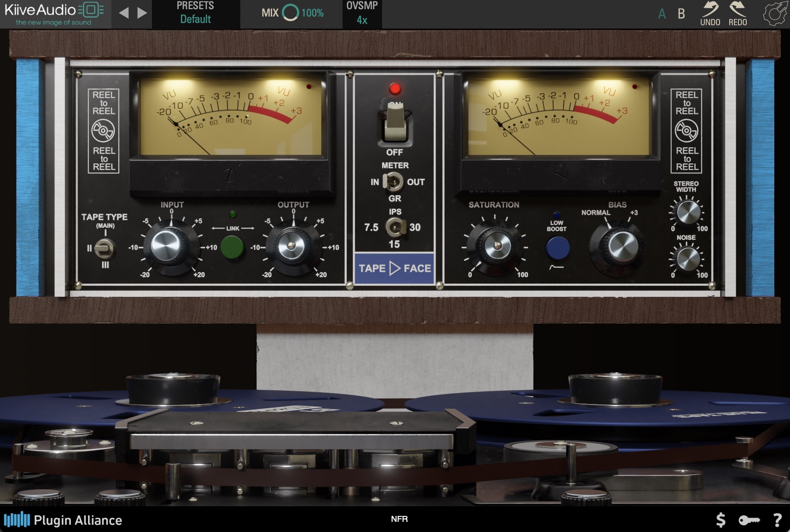
Task: Click the BIAS +3 label
Action: click(634, 213)
